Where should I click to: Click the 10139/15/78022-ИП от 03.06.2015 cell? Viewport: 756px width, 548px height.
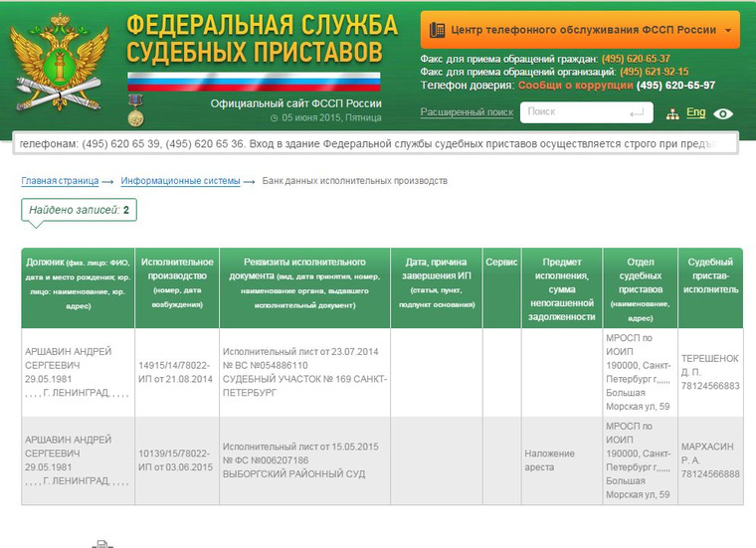coord(177,460)
